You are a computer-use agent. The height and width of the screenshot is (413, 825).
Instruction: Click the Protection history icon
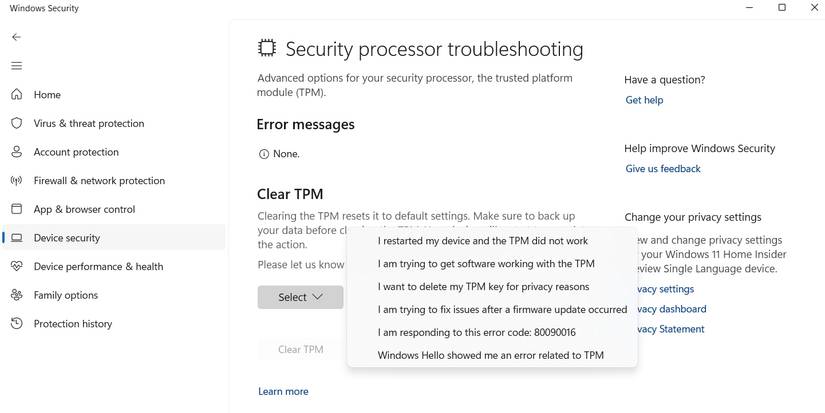point(16,324)
